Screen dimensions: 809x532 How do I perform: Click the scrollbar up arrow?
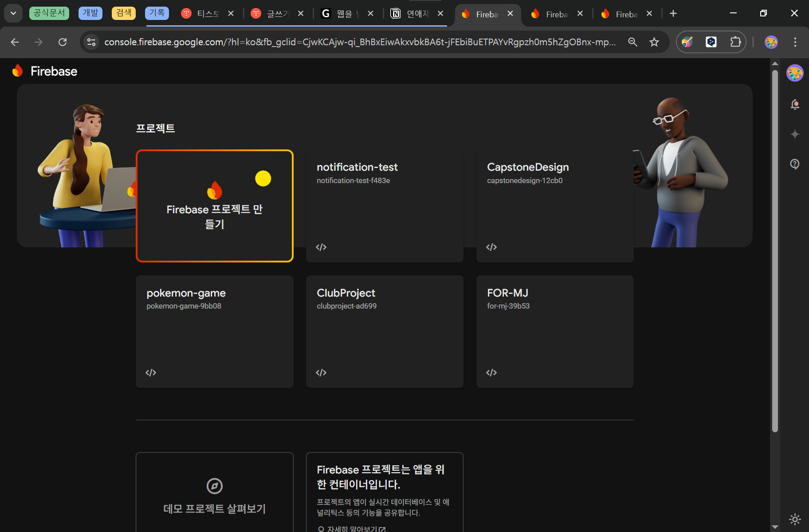click(775, 64)
